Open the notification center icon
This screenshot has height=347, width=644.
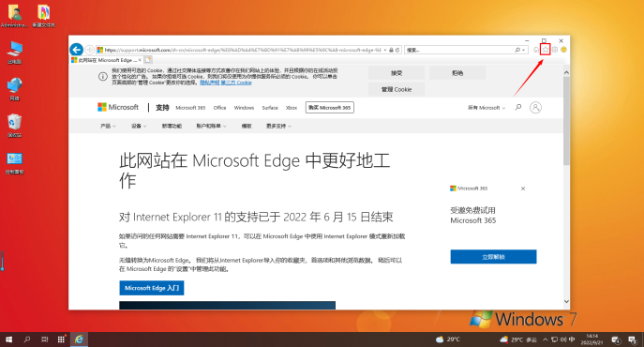[633, 339]
